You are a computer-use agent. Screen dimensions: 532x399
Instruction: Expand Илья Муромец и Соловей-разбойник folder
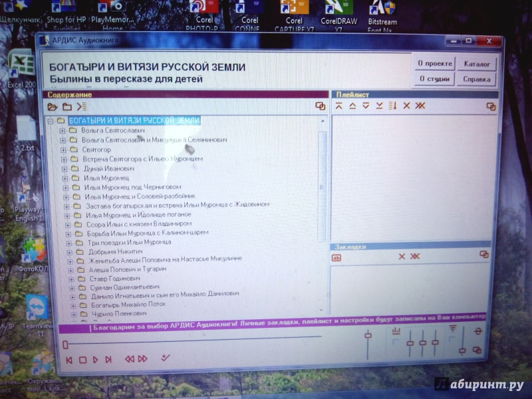click(x=66, y=197)
